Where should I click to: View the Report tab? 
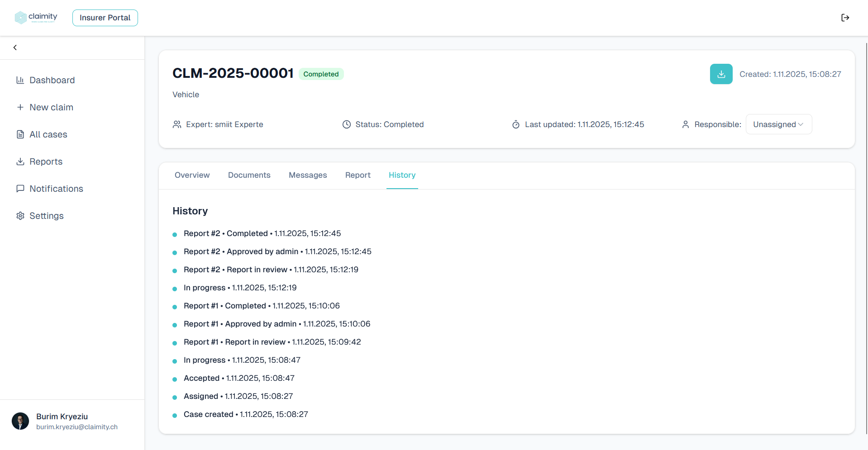(358, 175)
